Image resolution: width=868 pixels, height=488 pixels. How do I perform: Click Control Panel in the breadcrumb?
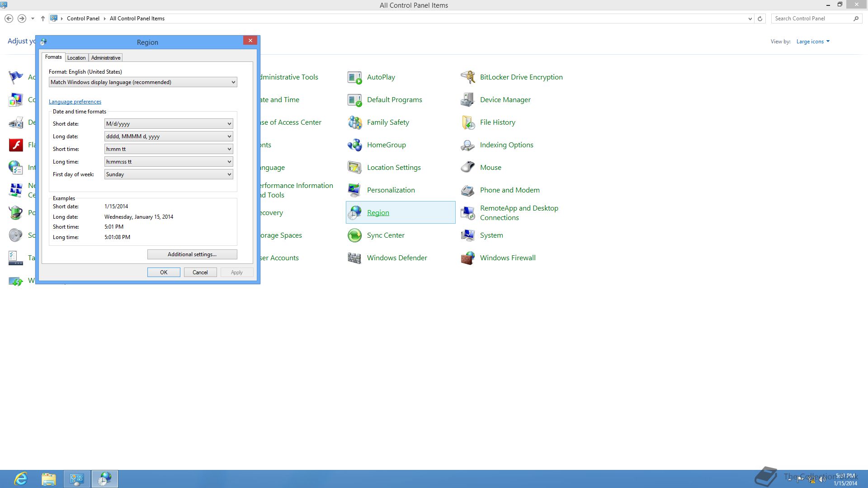[83, 19]
